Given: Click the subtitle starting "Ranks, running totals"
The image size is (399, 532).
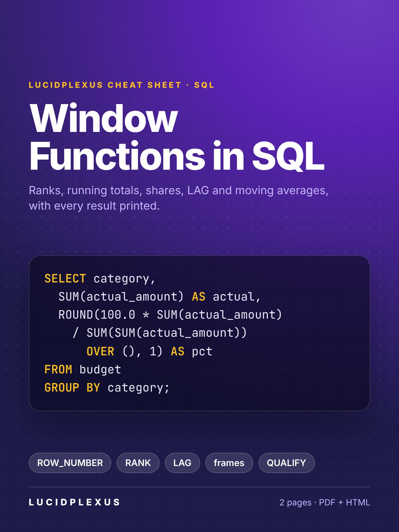Looking at the screenshot, I should click(x=179, y=198).
